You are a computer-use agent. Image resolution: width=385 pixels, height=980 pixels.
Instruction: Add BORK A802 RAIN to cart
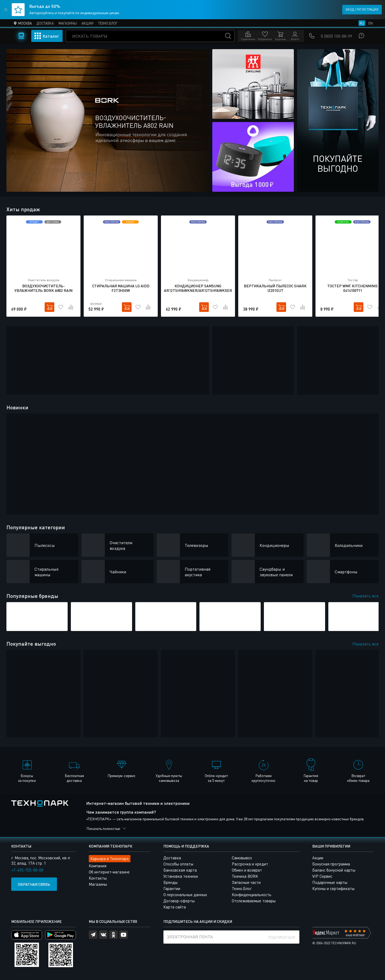[49, 307]
